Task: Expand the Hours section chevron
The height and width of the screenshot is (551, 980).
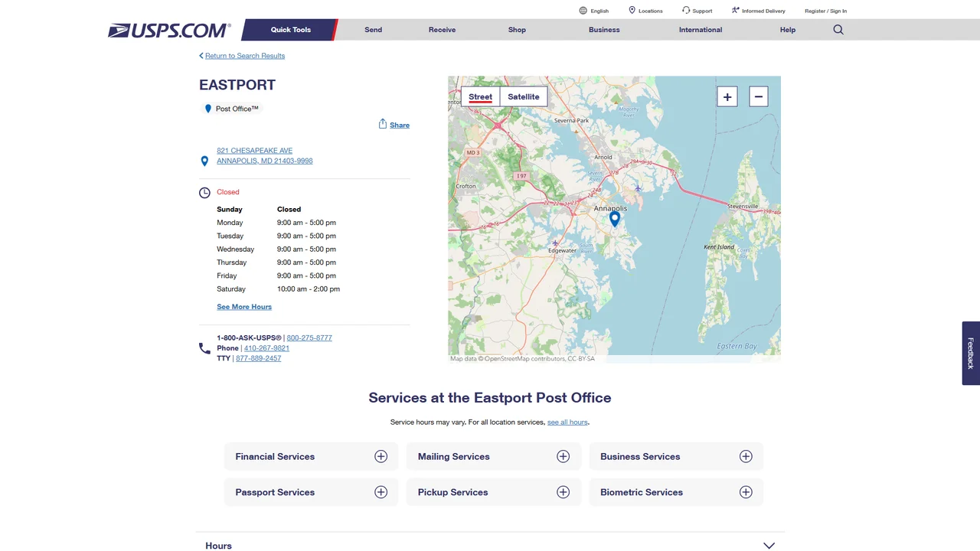Action: point(769,546)
